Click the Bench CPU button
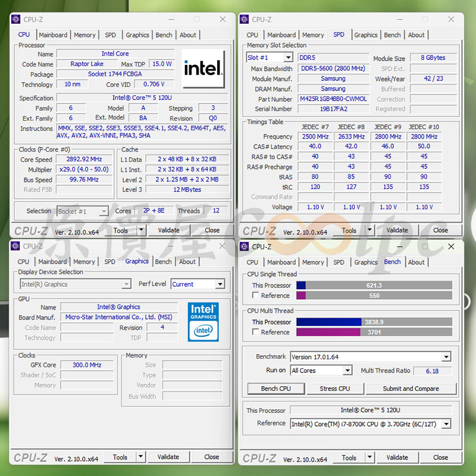The height and width of the screenshot is (476, 476). click(276, 389)
